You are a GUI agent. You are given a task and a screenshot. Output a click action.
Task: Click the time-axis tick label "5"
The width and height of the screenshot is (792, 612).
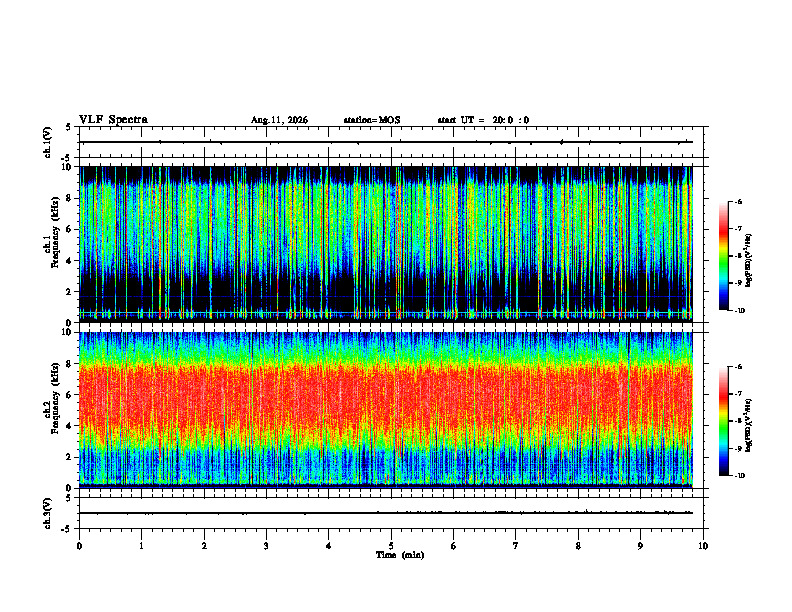(391, 546)
